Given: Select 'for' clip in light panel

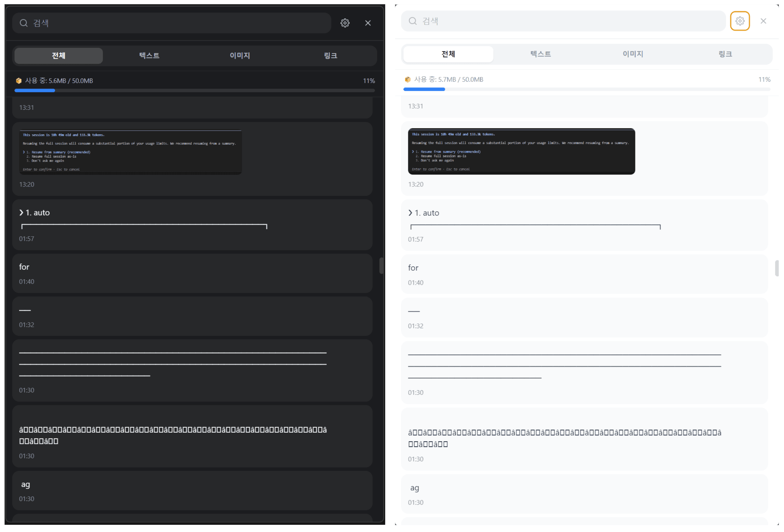Looking at the screenshot, I should tap(584, 275).
